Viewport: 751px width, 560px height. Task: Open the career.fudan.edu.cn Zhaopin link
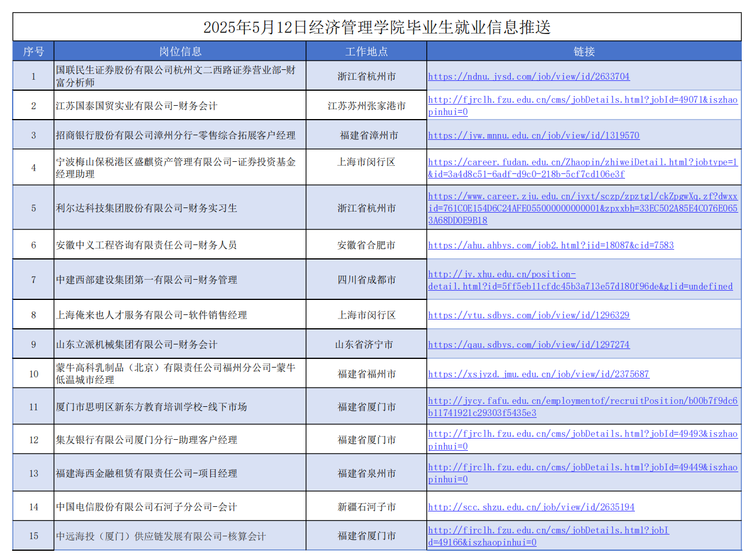(582, 162)
